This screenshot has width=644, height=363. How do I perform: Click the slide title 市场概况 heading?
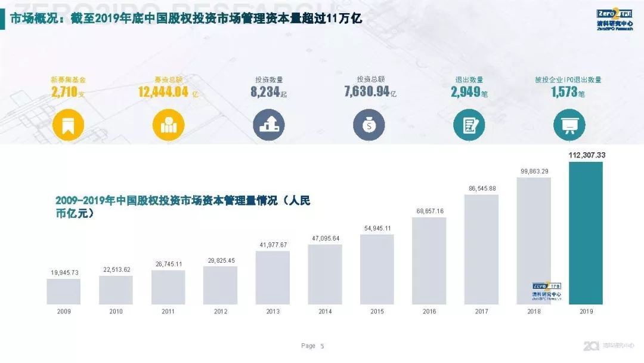(186, 19)
